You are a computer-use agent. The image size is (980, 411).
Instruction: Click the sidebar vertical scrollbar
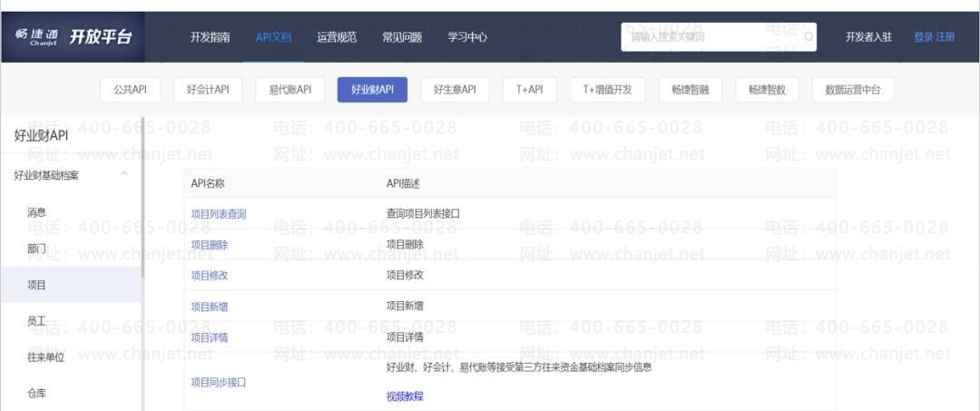point(142,198)
